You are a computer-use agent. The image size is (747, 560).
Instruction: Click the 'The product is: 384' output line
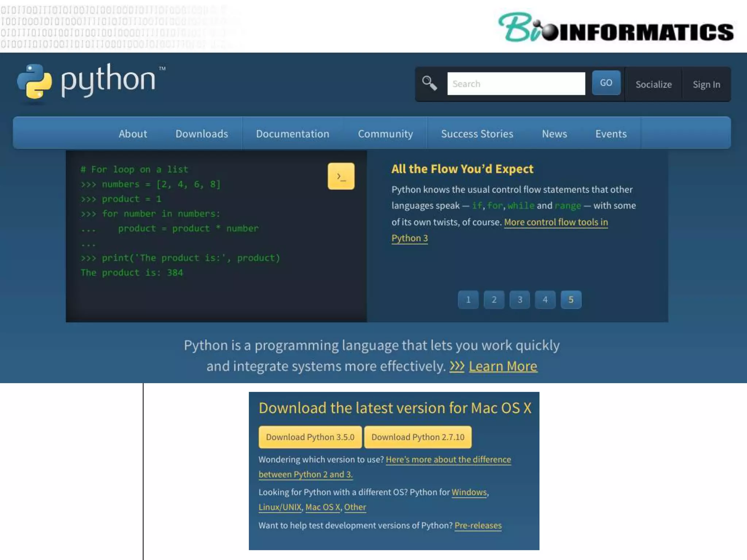pos(132,273)
